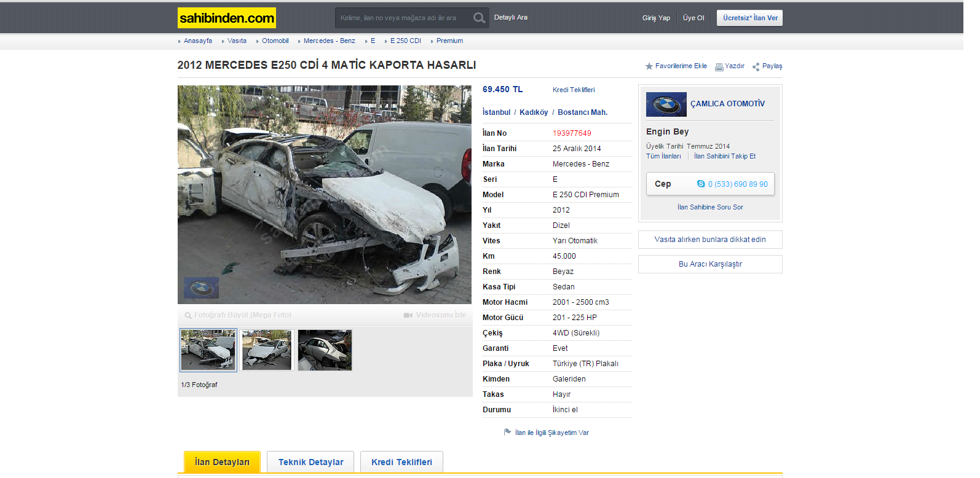The height and width of the screenshot is (478, 980).
Task: Click the Kadıköy location link
Action: (x=533, y=112)
